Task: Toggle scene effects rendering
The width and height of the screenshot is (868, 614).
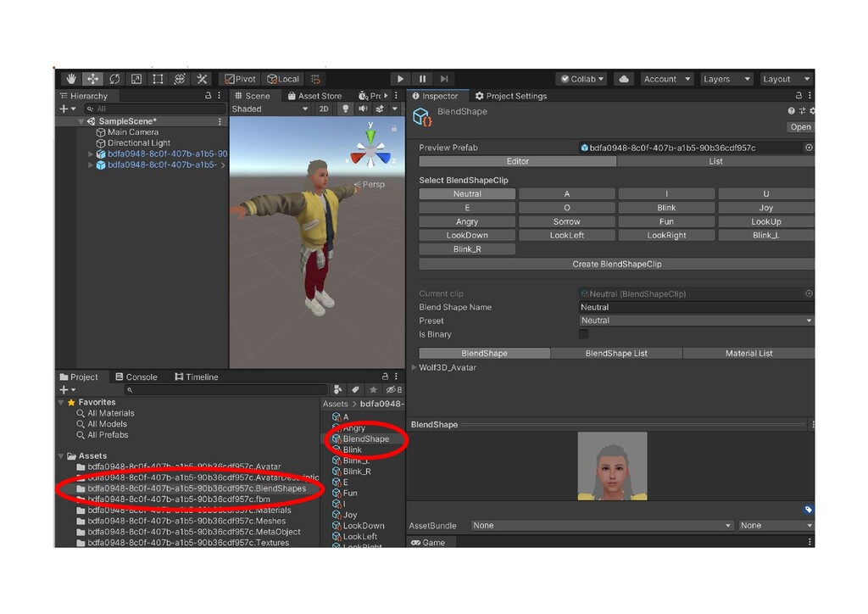Action: point(380,109)
